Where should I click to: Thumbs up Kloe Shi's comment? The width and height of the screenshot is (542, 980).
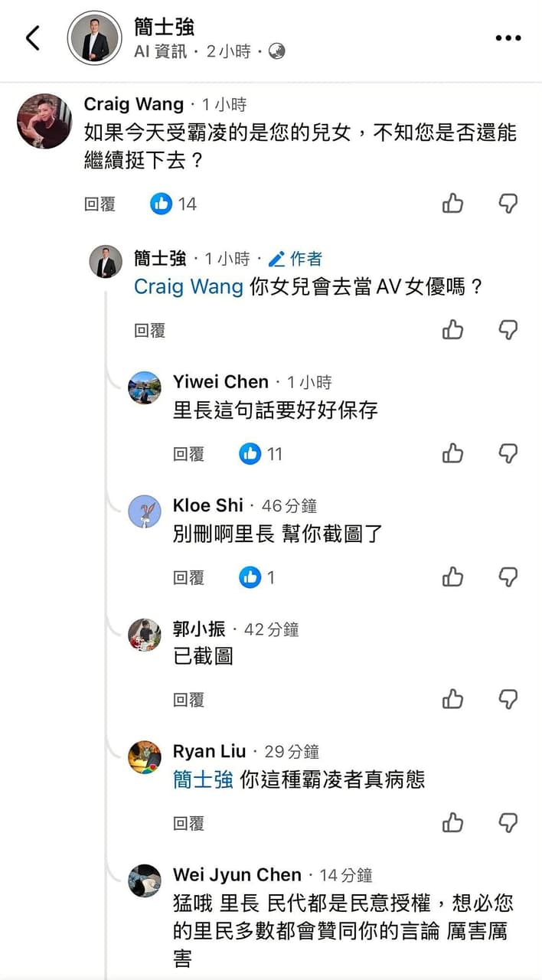coord(453,577)
